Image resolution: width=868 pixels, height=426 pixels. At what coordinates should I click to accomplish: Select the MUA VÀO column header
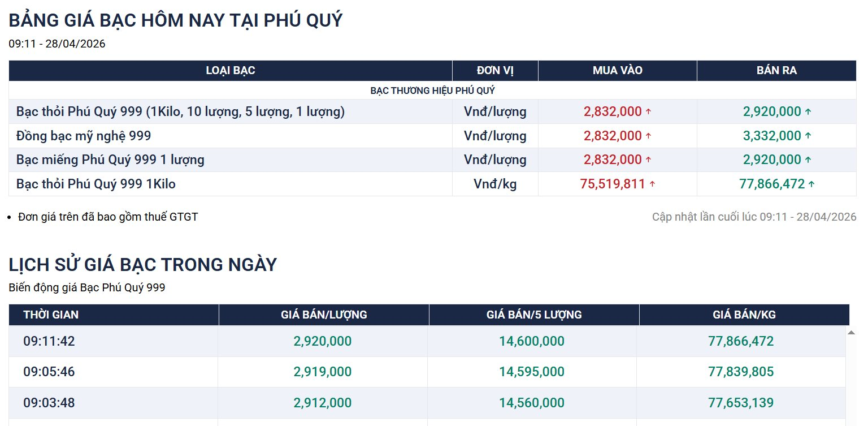click(x=617, y=71)
